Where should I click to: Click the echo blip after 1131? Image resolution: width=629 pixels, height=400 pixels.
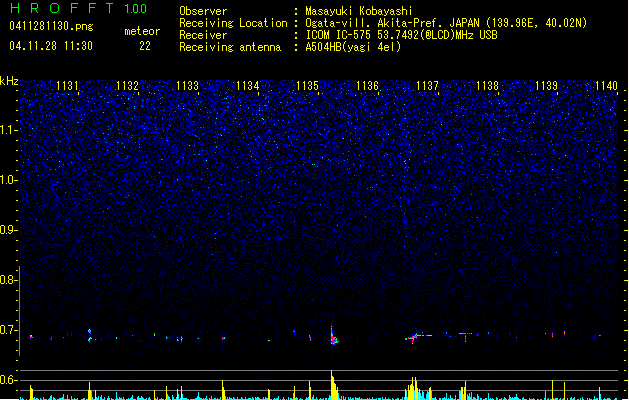tap(89, 336)
